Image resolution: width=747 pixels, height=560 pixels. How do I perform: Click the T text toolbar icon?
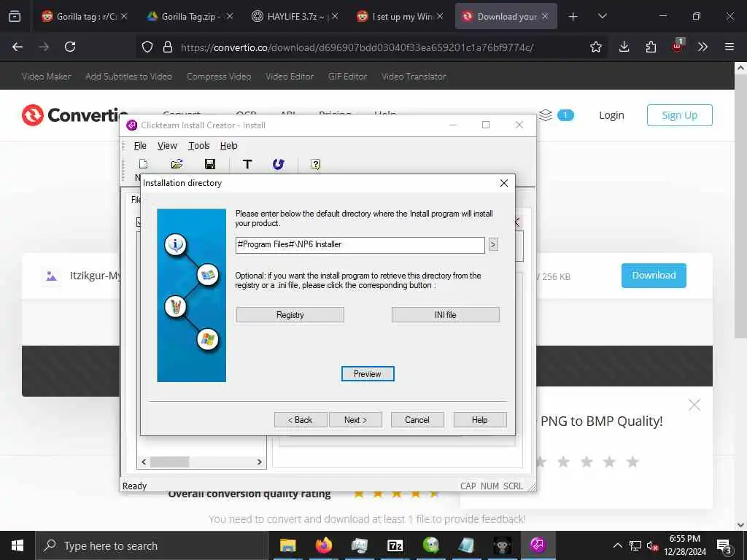tap(247, 164)
